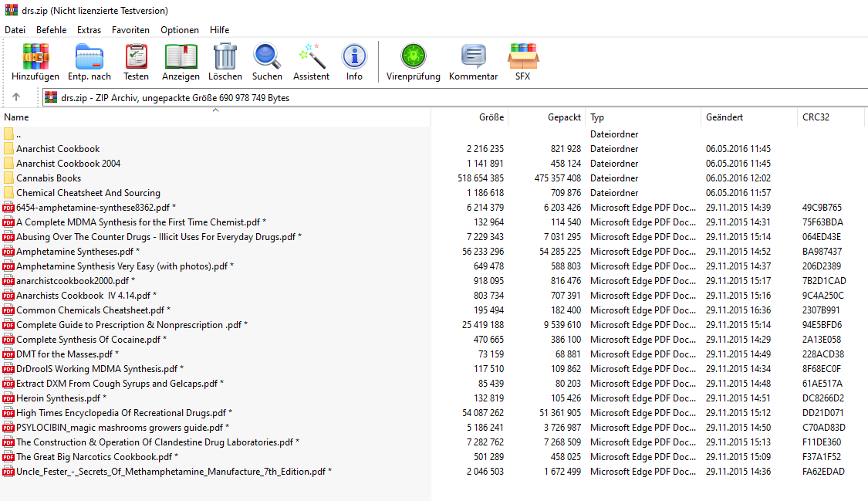Screen dimensions: 868x501
Task: Select High Times Encyclopedia file name
Action: pos(124,413)
